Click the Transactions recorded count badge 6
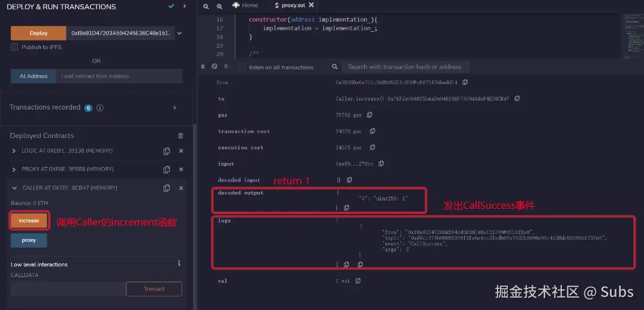The height and width of the screenshot is (310, 644). click(89, 108)
